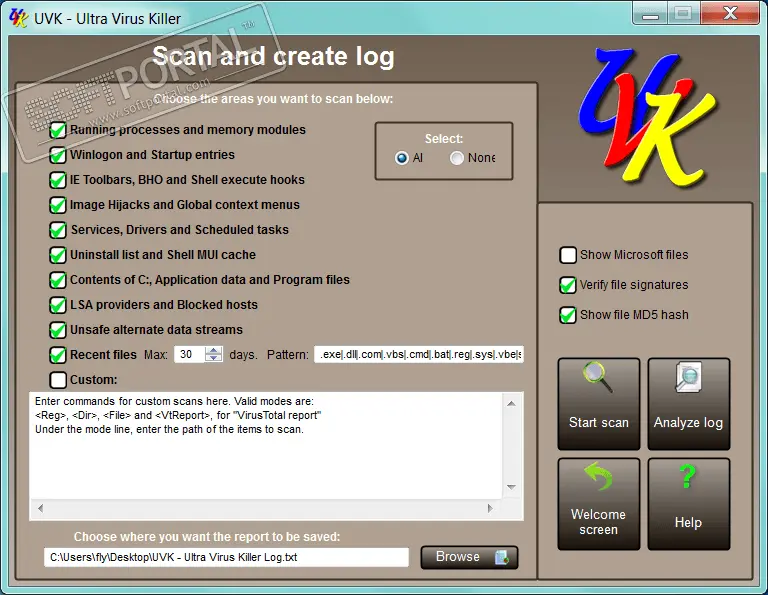Click the report save path field
The image size is (768, 595).
226,557
